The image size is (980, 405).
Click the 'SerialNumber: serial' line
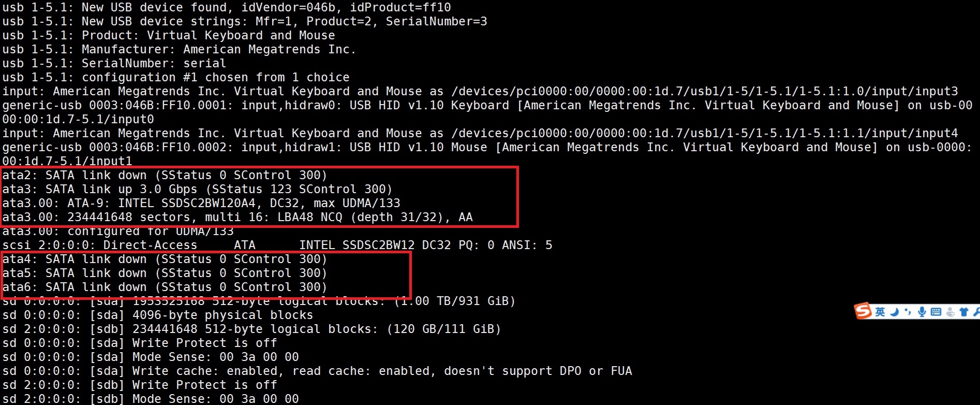[x=114, y=63]
